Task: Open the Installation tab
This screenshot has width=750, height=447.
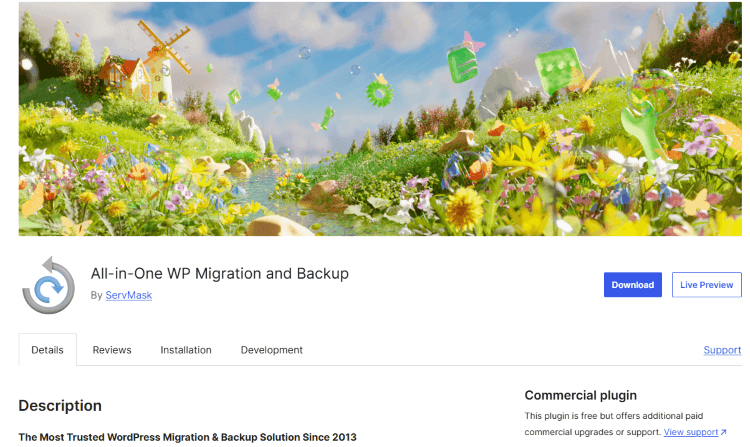Action: tap(186, 350)
